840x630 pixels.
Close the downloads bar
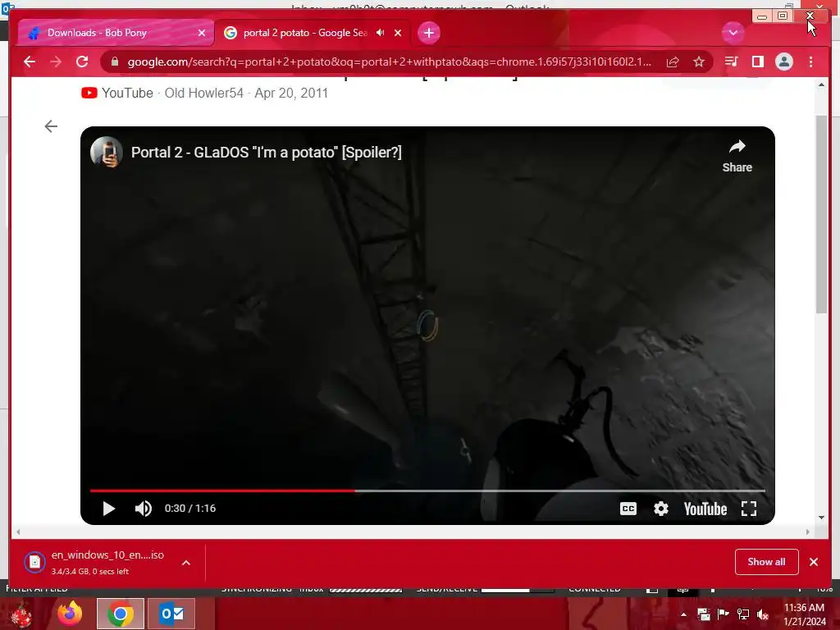click(813, 561)
